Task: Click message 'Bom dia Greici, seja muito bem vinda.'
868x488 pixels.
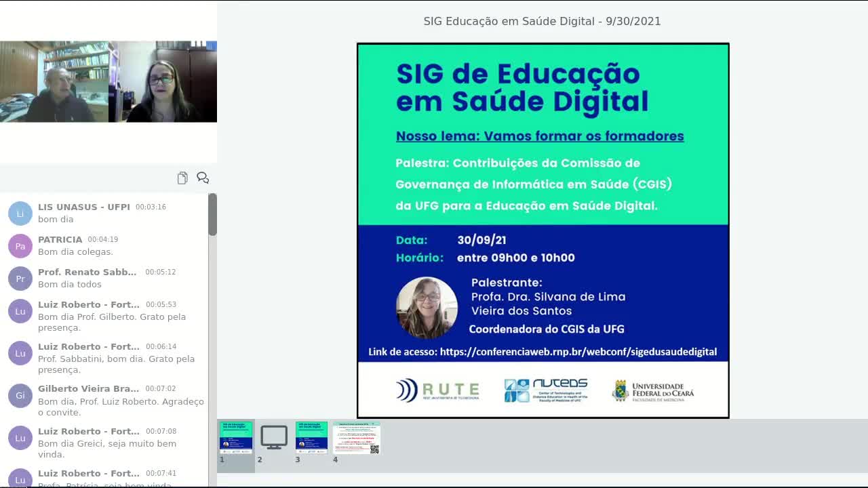Action: coord(107,449)
